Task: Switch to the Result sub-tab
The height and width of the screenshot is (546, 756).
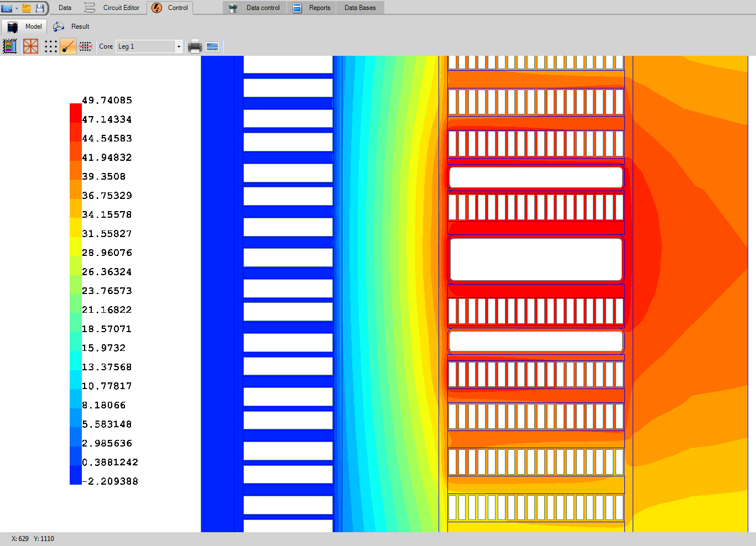Action: [71, 27]
